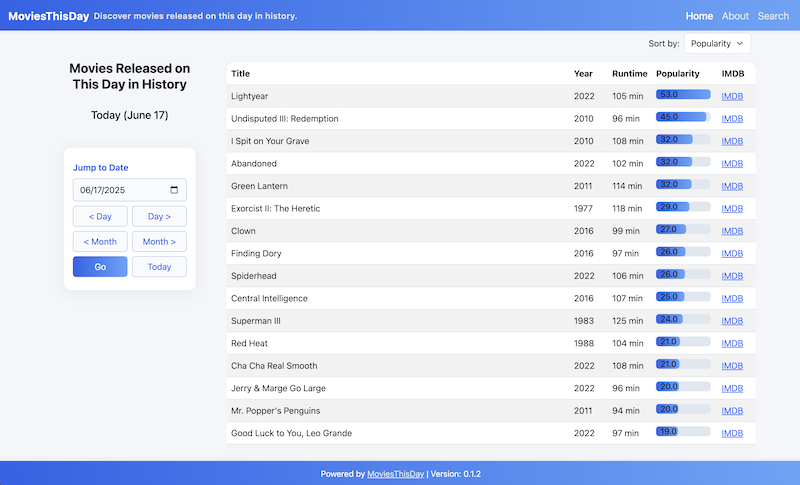Go to the Home nav item
The height and width of the screenshot is (485, 800).
click(x=699, y=16)
